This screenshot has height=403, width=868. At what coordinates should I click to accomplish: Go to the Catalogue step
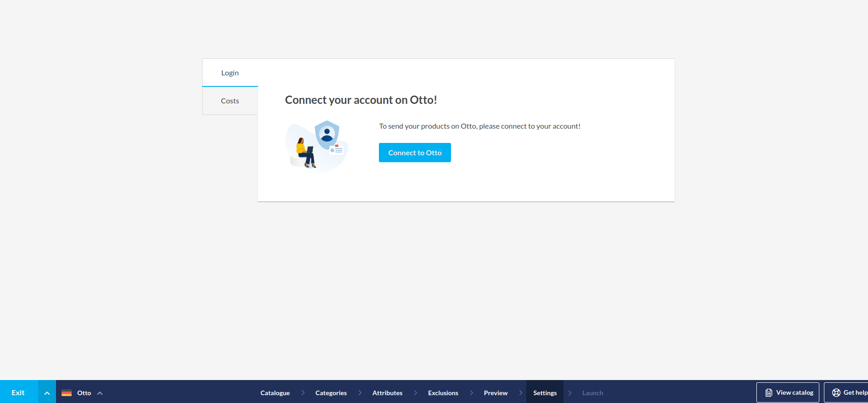(275, 393)
